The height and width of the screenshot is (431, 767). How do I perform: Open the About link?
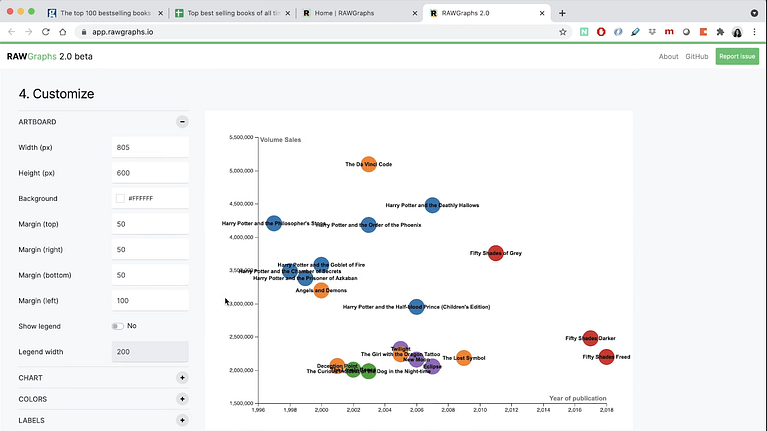tap(668, 57)
